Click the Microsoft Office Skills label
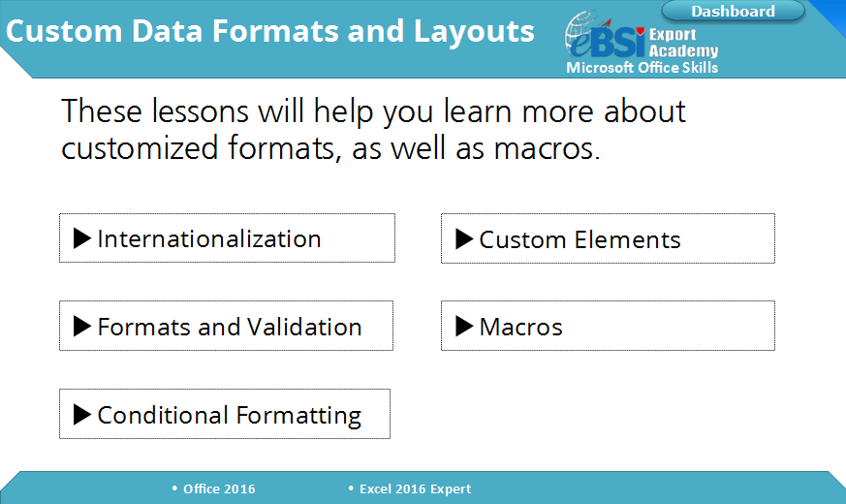Viewport: 846px width, 504px height. point(642,68)
